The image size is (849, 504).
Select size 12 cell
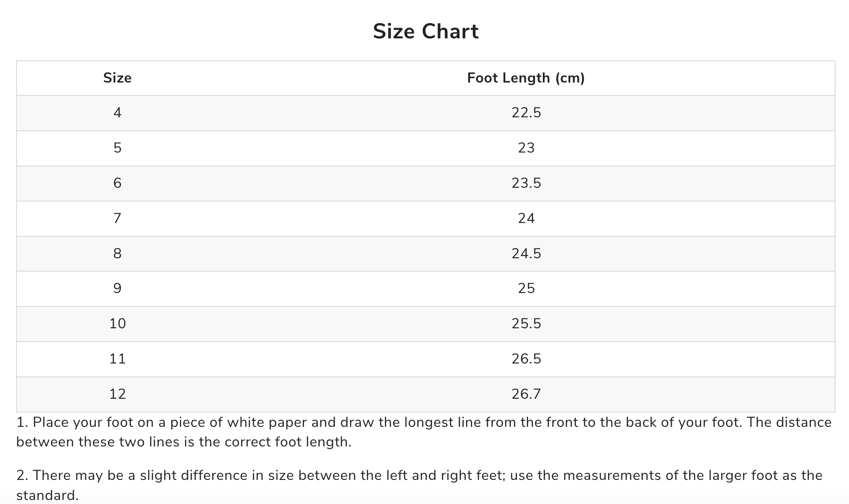tap(117, 394)
